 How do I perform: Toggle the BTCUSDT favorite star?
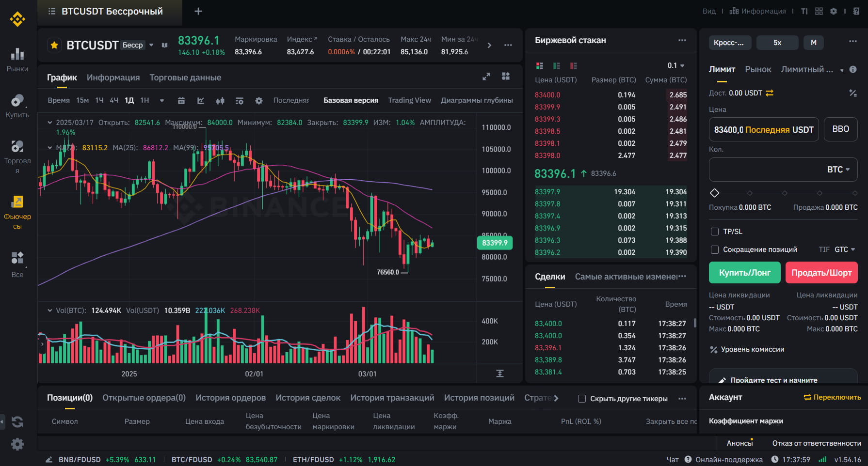(54, 45)
